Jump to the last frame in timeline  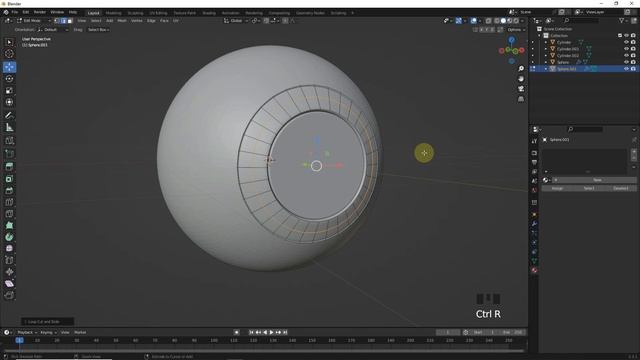[285, 332]
